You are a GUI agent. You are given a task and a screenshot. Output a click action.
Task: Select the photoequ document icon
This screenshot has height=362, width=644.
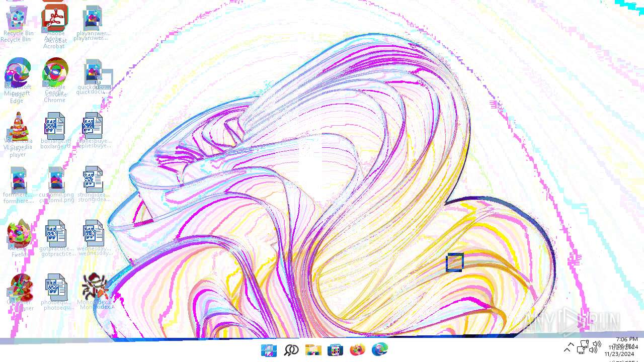(x=56, y=293)
